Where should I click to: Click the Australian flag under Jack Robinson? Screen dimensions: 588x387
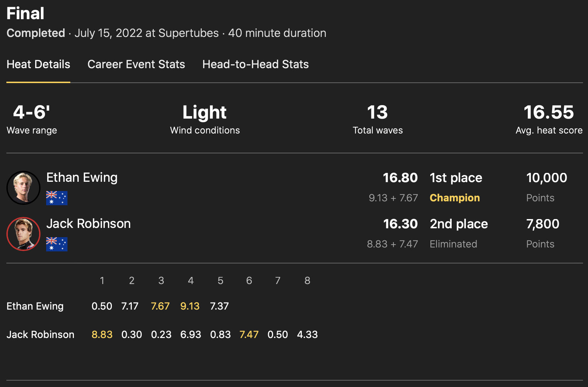(x=57, y=244)
